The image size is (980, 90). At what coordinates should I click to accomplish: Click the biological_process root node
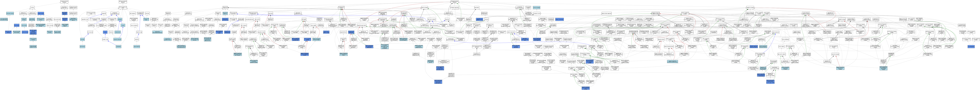point(455,2)
